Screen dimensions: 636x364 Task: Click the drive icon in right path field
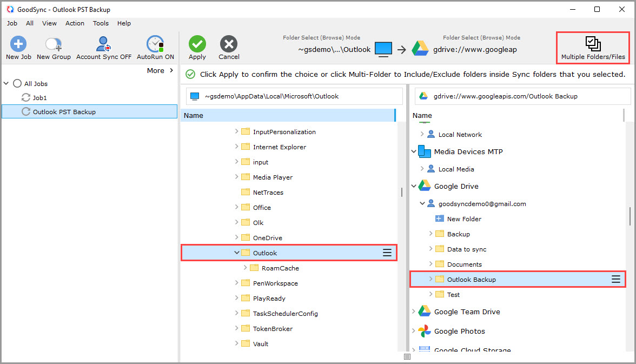pyautogui.click(x=423, y=96)
